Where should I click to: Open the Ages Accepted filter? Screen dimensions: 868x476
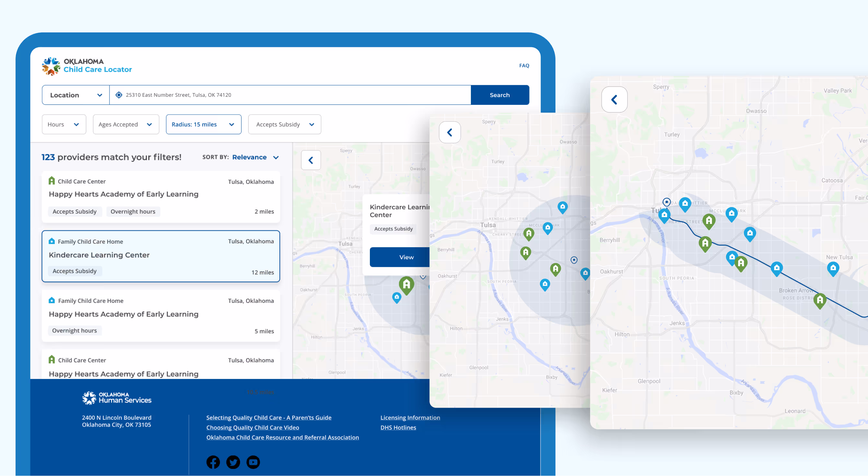126,124
